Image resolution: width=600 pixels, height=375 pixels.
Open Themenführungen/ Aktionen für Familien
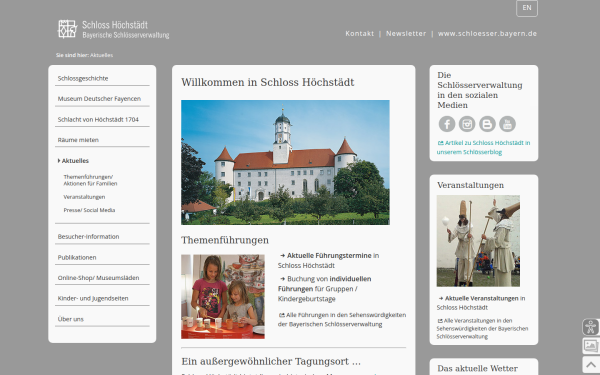(90, 180)
